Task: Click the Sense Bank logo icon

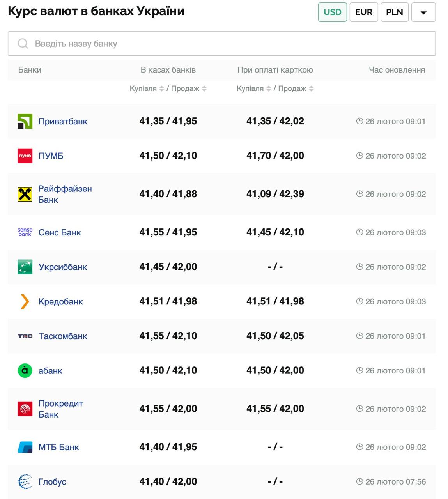Action: coord(25,232)
